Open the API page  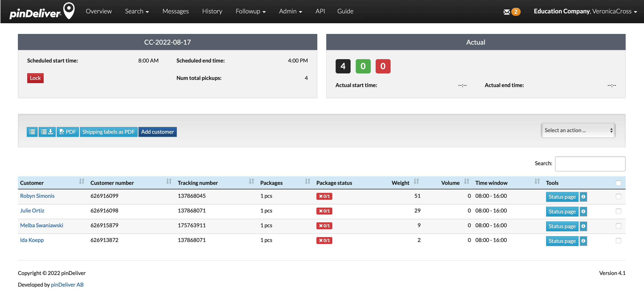(x=320, y=11)
